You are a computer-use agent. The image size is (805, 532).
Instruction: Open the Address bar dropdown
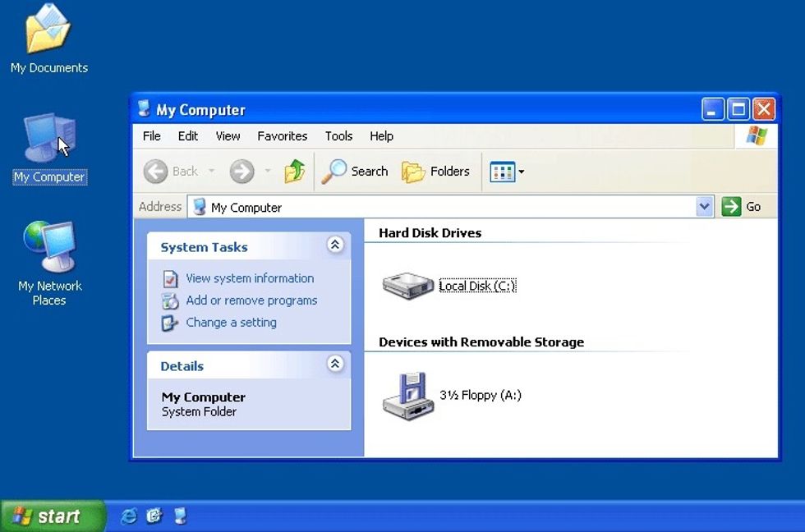[x=704, y=206]
